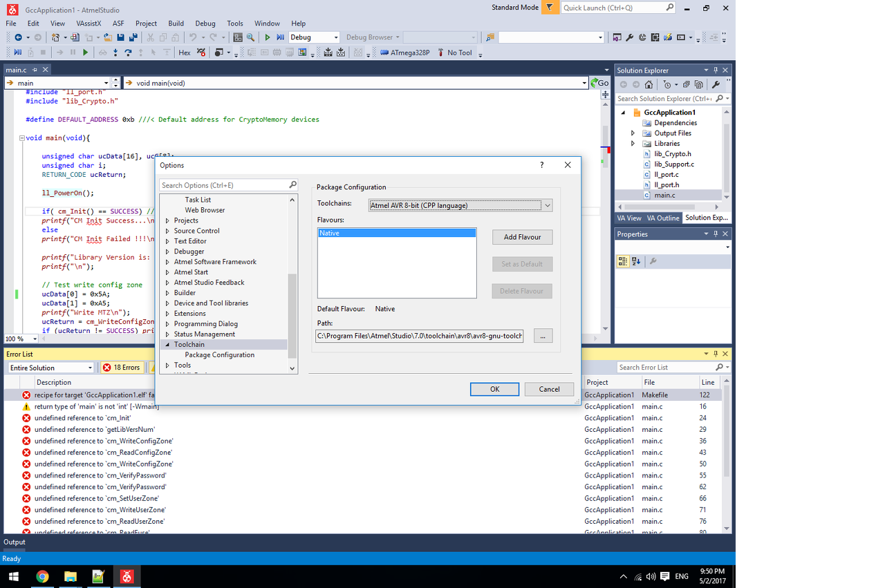This screenshot has height=588, width=885.
Task: Click the Device Programming lightning icon
Action: coord(668,37)
